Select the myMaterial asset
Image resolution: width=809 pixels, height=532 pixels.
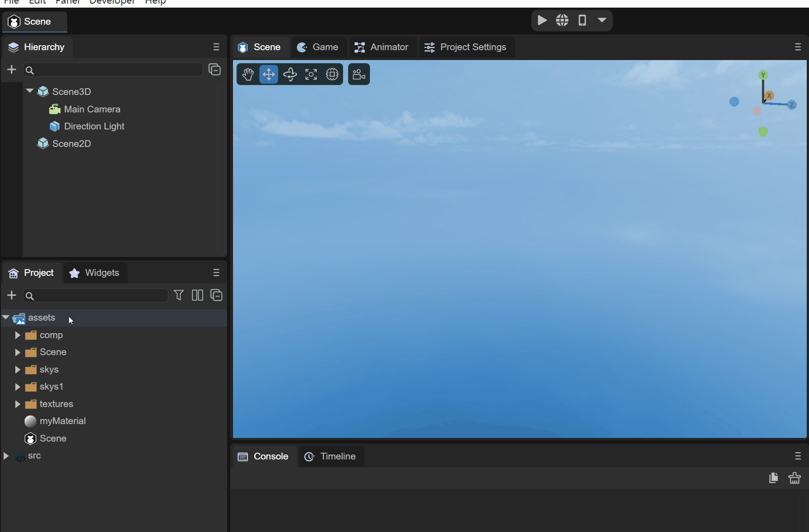point(62,421)
